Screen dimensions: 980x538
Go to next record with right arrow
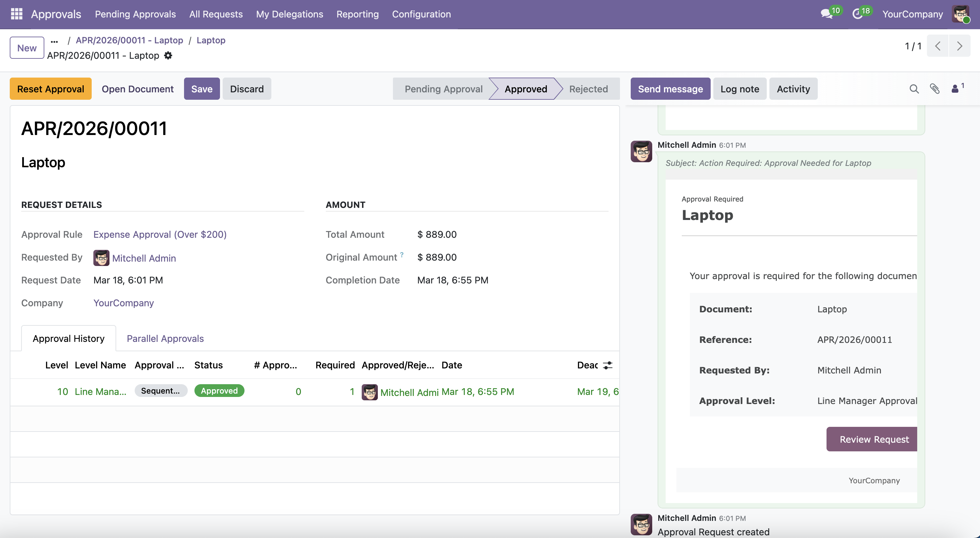click(960, 46)
